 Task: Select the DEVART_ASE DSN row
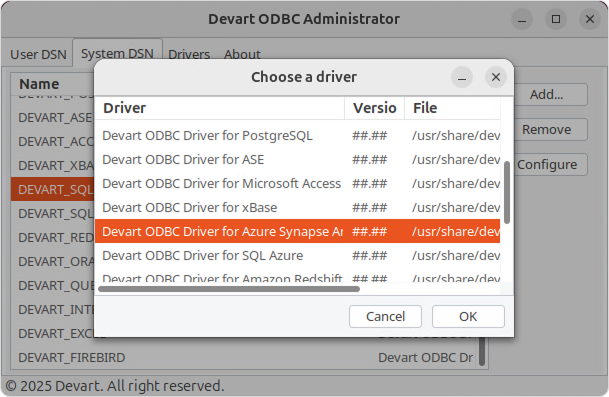click(53, 117)
